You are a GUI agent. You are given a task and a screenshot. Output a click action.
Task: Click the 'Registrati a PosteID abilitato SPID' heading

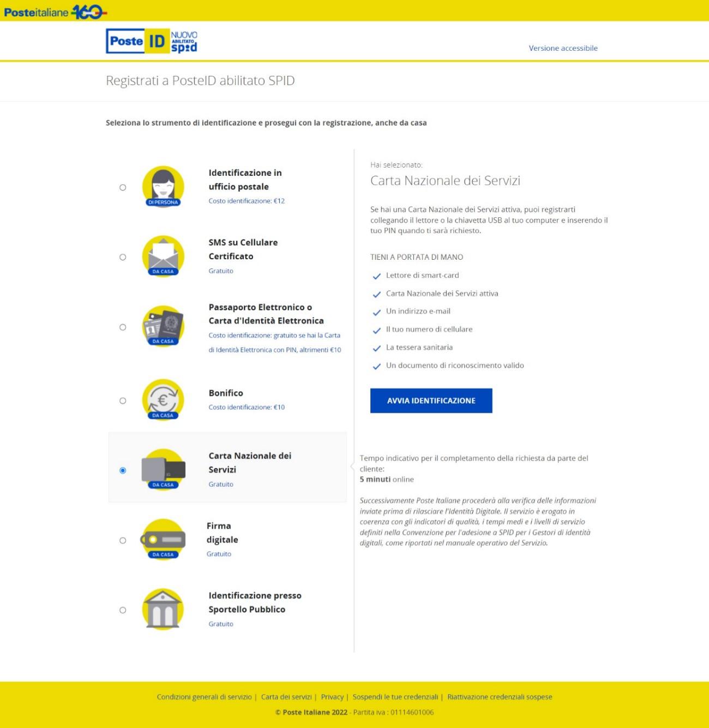point(200,81)
